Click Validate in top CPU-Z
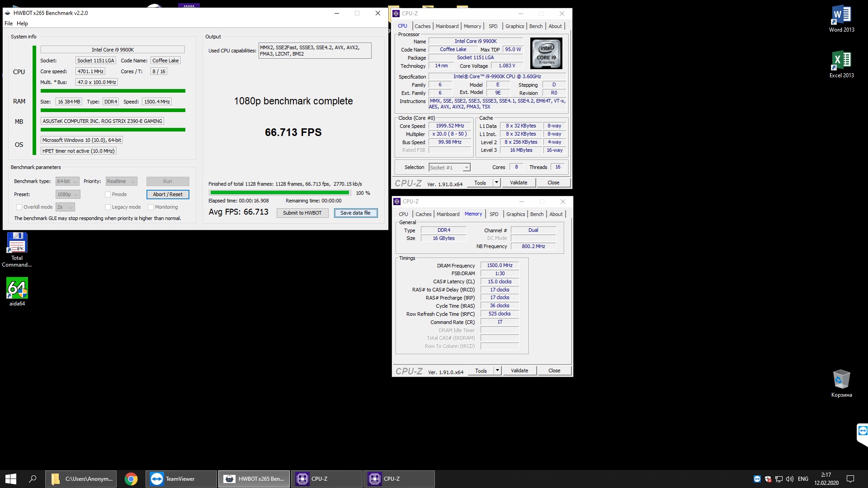This screenshot has height=488, width=868. point(519,183)
